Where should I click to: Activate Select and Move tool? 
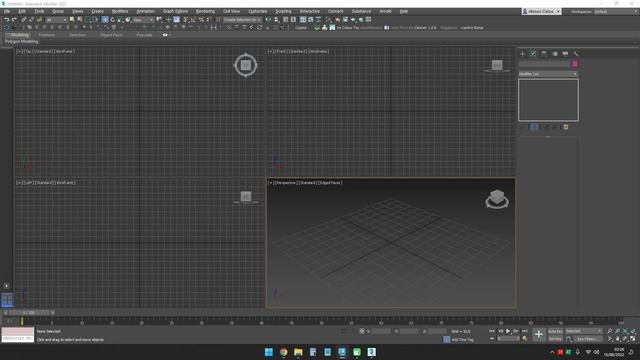[x=105, y=19]
